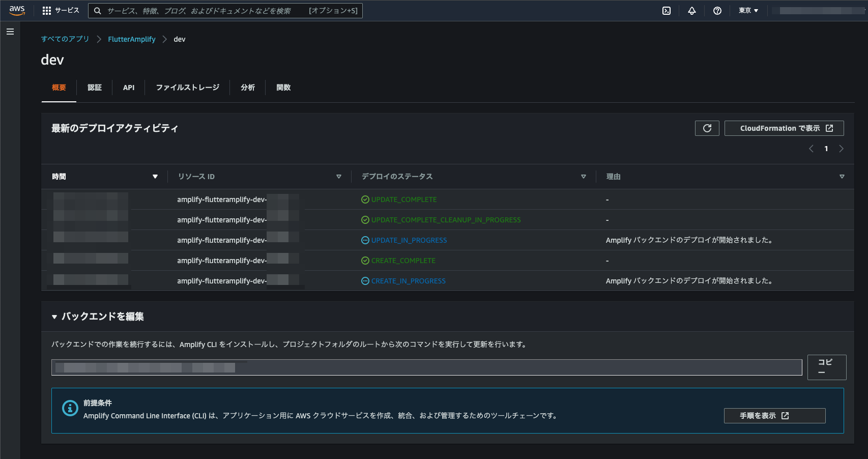The height and width of the screenshot is (459, 868).
Task: Click the CREATE_IN_PROGRESS status text
Action: pyautogui.click(x=409, y=281)
